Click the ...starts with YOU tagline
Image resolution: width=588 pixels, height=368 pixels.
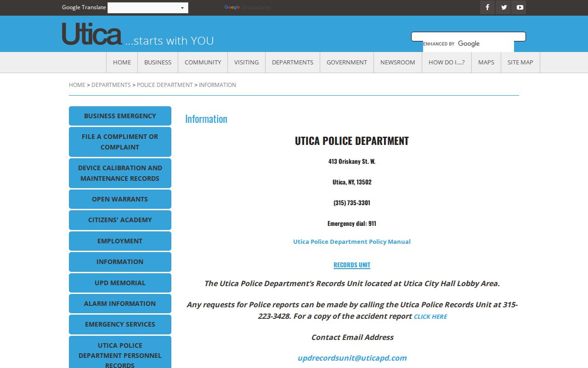tap(170, 40)
